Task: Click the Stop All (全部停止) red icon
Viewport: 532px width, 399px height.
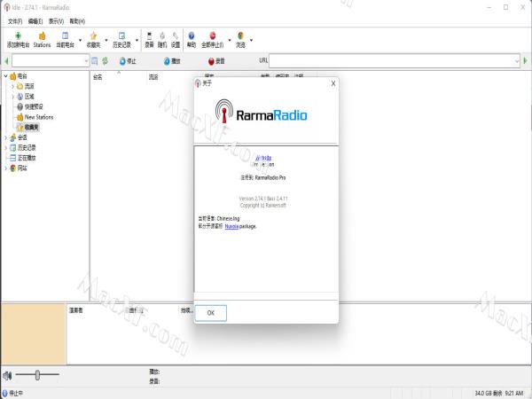Action: [x=213, y=36]
